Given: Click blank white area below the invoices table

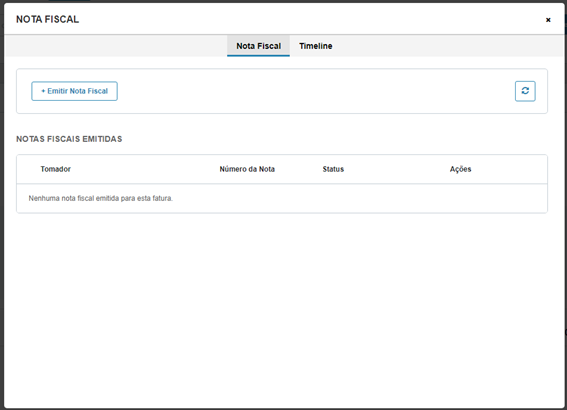Looking at the screenshot, I should click(282, 307).
